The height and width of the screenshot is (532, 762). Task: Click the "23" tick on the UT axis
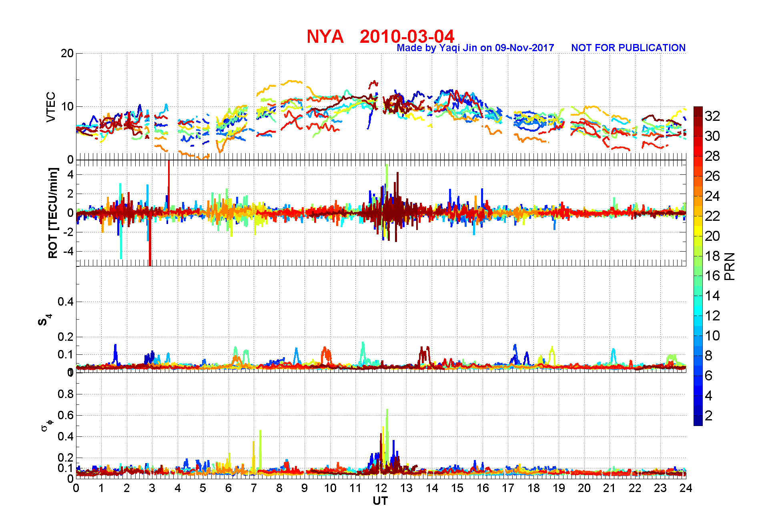[x=660, y=488]
